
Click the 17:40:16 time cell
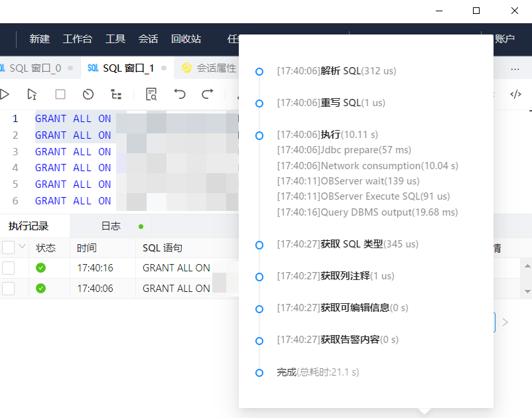pos(95,268)
